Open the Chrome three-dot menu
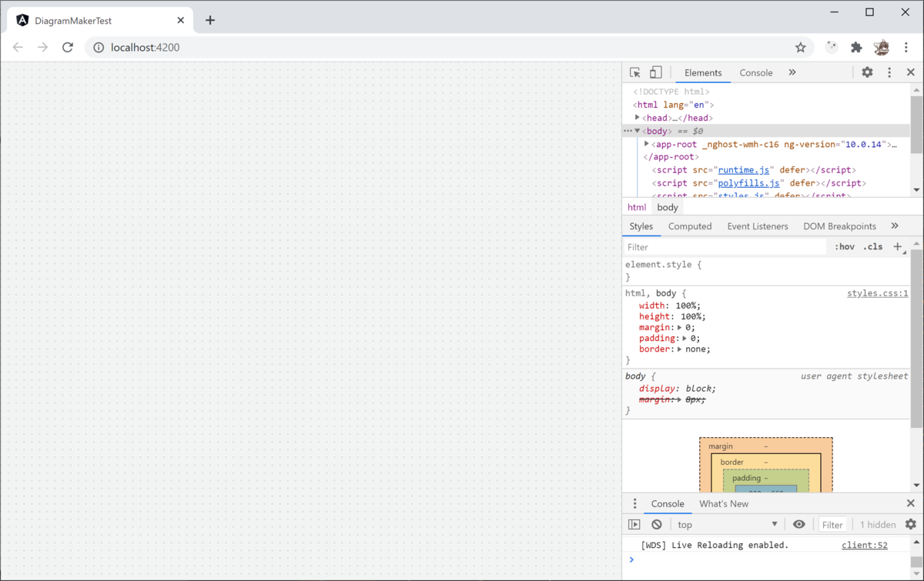Image resolution: width=924 pixels, height=581 pixels. [906, 48]
